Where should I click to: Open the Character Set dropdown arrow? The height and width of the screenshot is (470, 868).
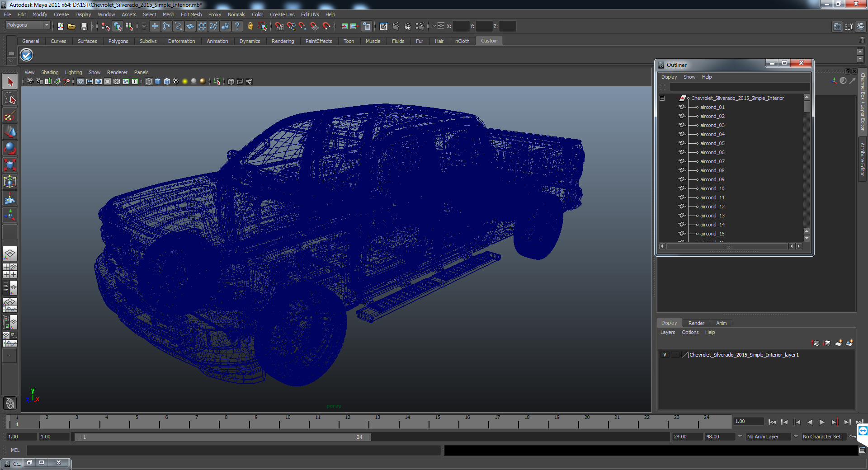(x=796, y=437)
